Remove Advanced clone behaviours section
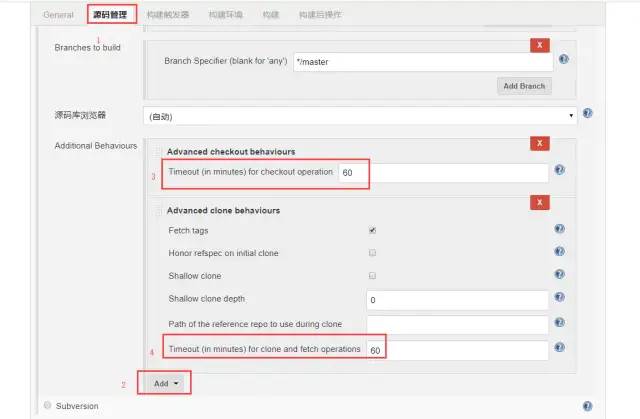The image size is (640, 419). [x=540, y=202]
